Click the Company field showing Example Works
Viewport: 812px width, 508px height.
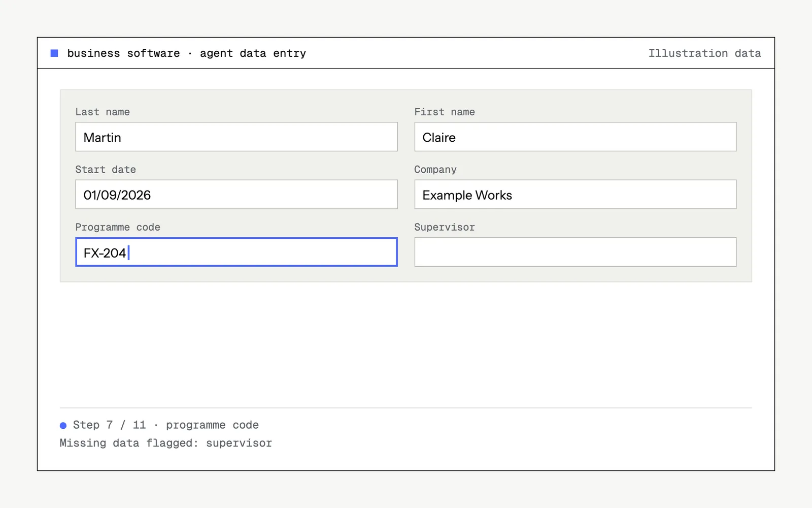point(576,195)
